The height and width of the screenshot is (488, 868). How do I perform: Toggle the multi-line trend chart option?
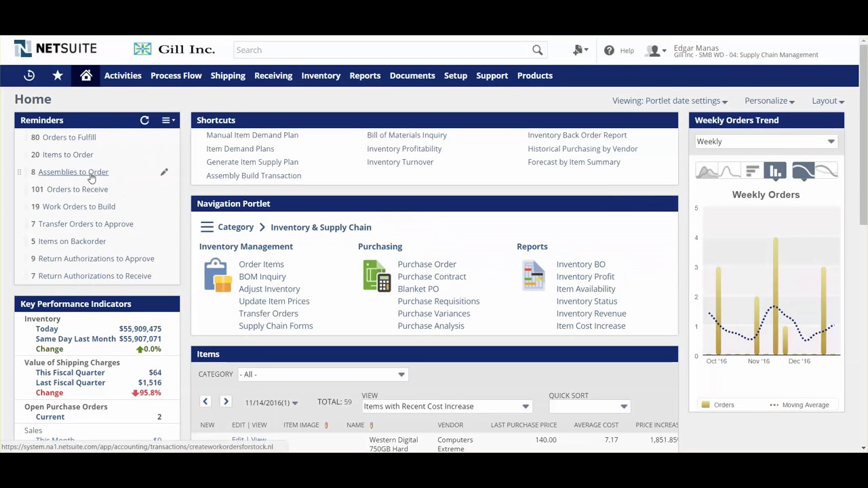tap(827, 171)
